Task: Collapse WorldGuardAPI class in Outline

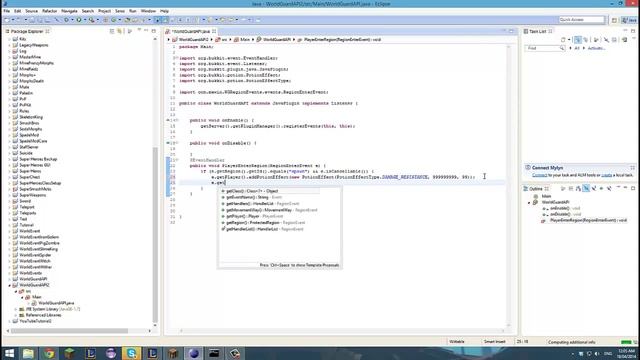Action: pos(529,202)
